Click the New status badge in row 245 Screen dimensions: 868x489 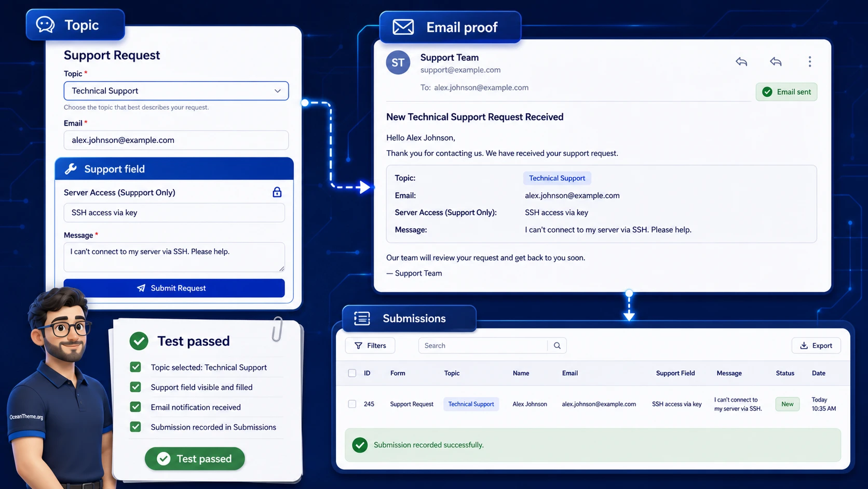788,404
